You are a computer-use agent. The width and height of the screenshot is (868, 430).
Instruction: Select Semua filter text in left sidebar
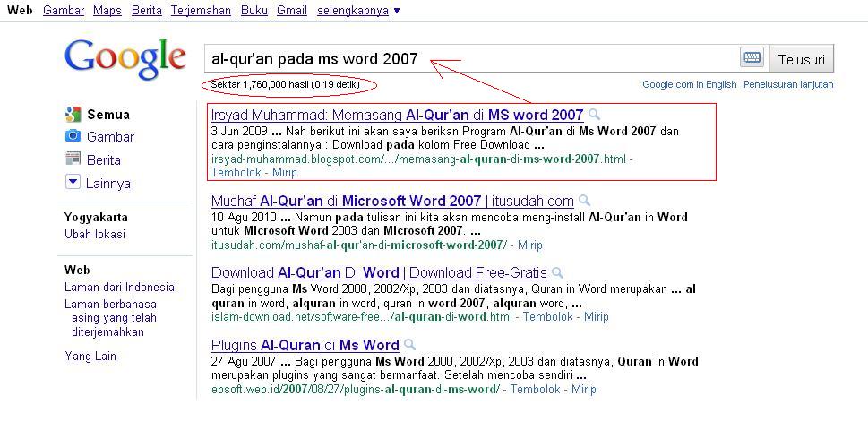click(108, 115)
